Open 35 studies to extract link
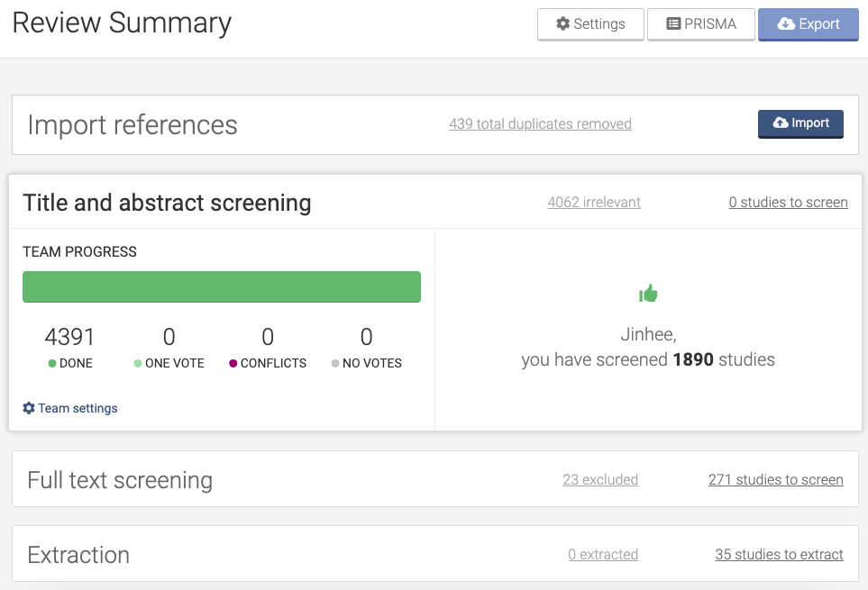Image resolution: width=868 pixels, height=590 pixels. (x=779, y=555)
